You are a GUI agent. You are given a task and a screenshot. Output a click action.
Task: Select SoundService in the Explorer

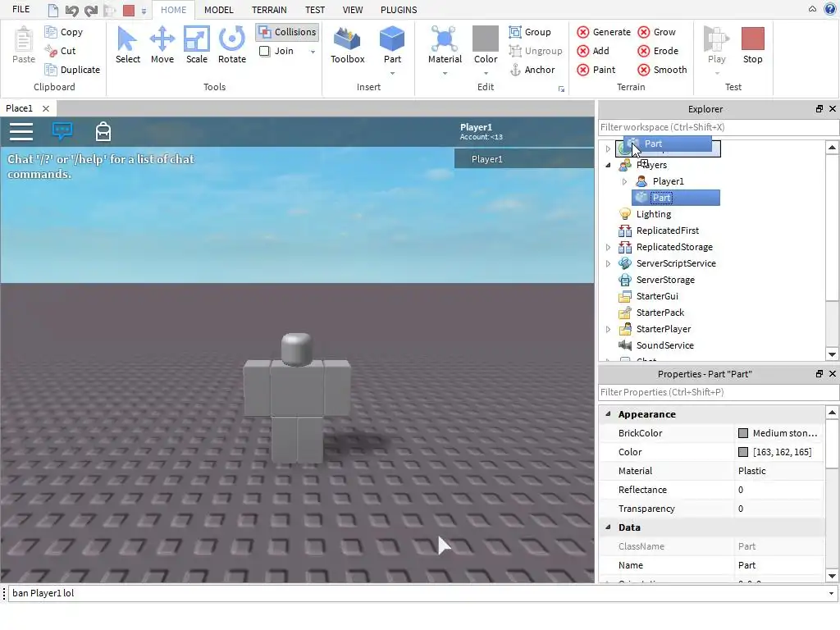coord(664,345)
